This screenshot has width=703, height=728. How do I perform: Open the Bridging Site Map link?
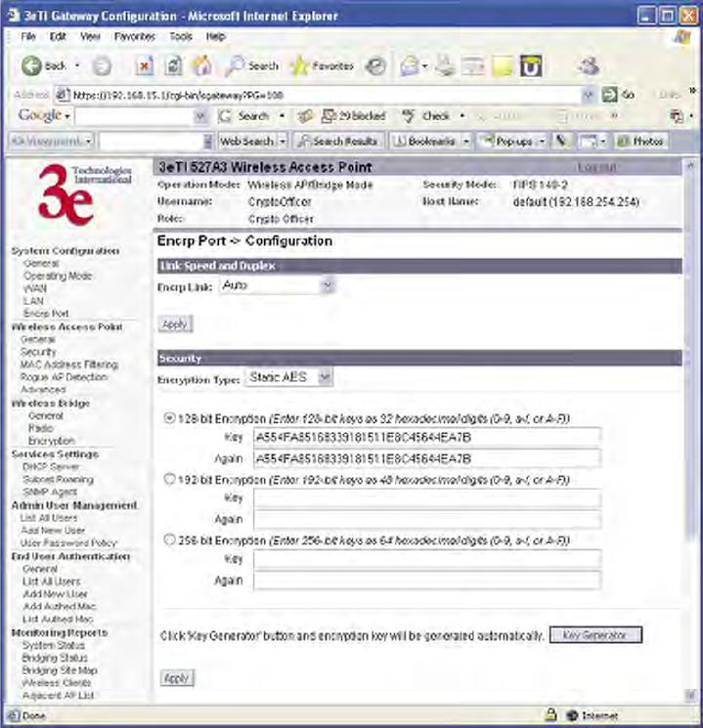pyautogui.click(x=60, y=670)
